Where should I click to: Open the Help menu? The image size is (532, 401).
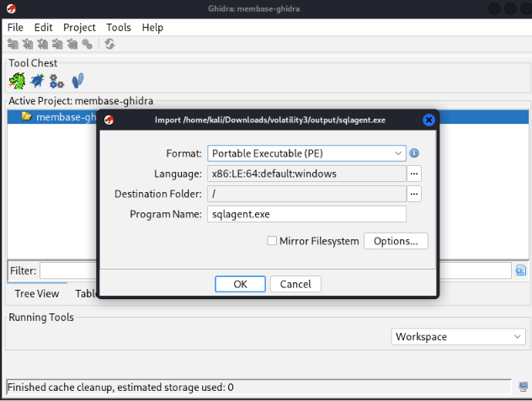click(x=152, y=28)
